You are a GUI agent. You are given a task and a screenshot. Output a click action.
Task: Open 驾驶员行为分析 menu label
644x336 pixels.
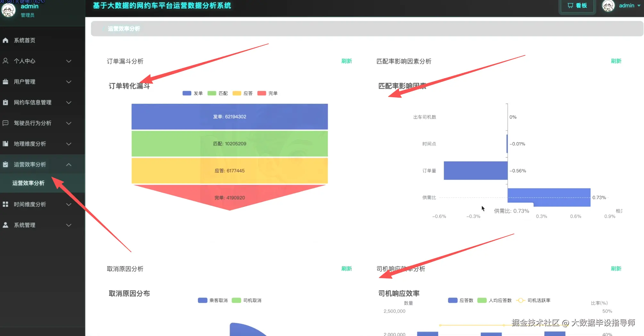pos(33,123)
